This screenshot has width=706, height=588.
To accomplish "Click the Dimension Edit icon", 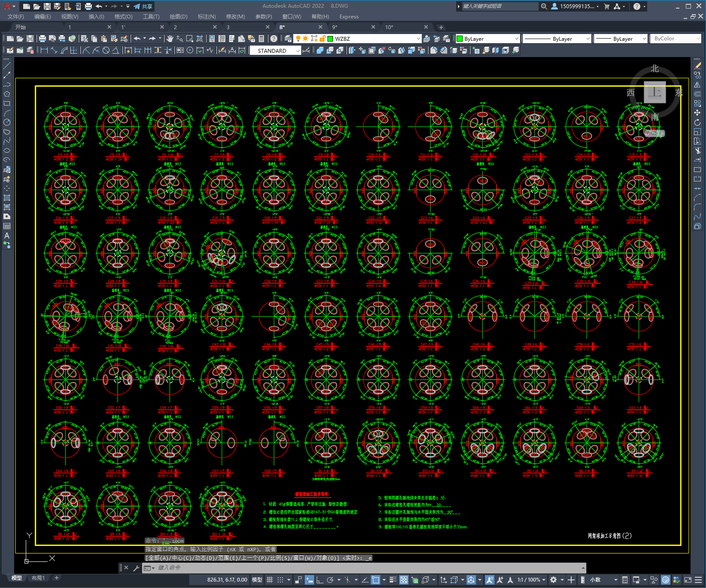I will 222,51.
